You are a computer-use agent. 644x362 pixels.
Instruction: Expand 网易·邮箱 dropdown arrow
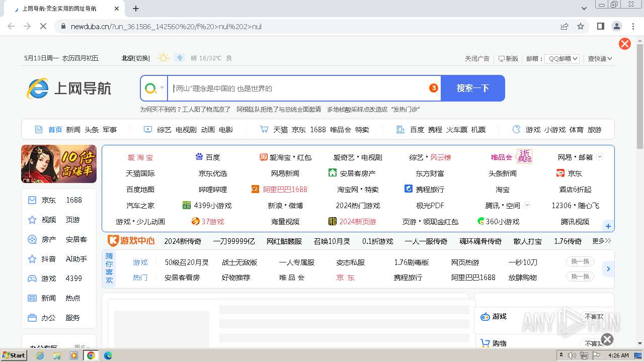click(600, 157)
